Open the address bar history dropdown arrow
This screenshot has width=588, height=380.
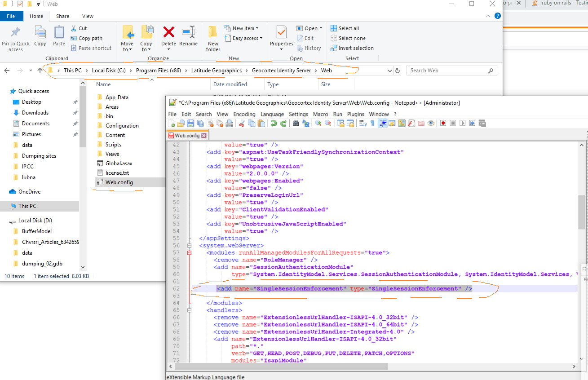point(389,71)
